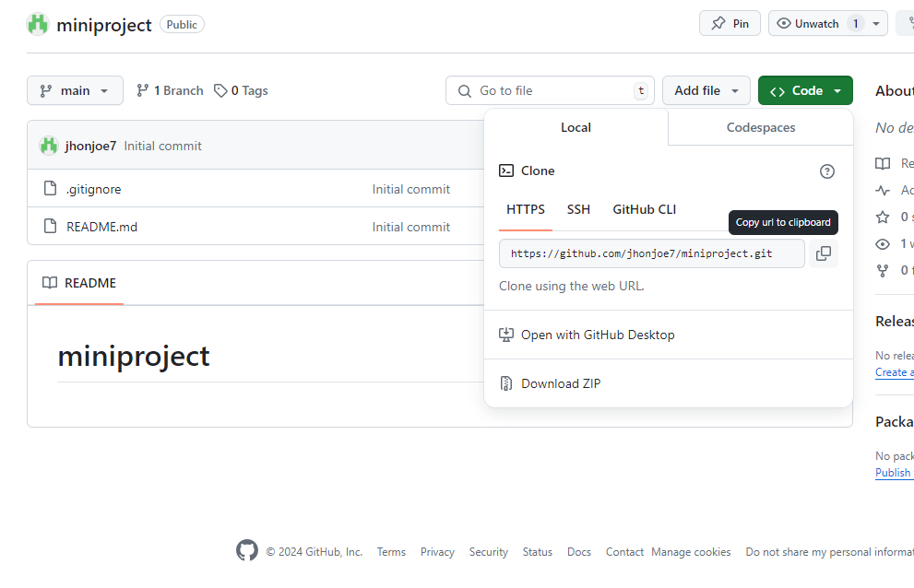Image resolution: width=914 pixels, height=588 pixels.
Task: Open the Terms footer link
Action: (x=391, y=552)
